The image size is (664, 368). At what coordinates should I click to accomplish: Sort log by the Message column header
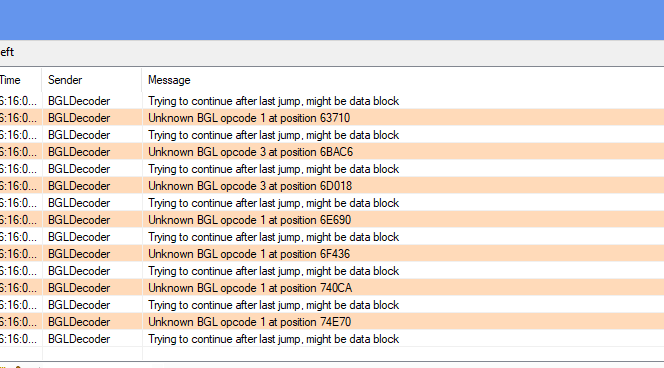coord(403,80)
